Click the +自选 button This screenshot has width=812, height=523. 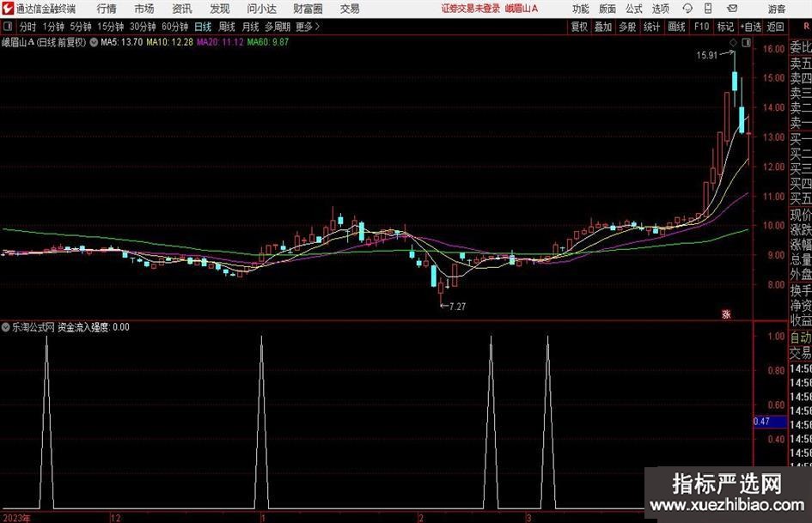click(x=752, y=27)
